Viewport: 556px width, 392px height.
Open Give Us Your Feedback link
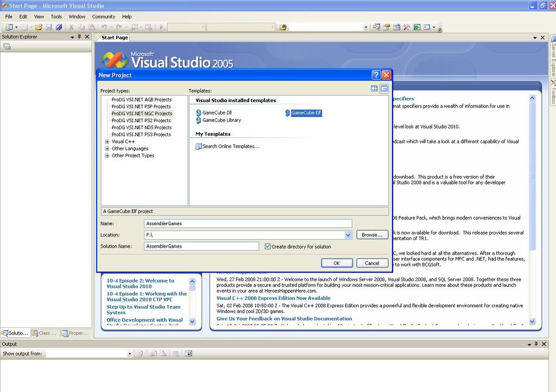coord(284,319)
